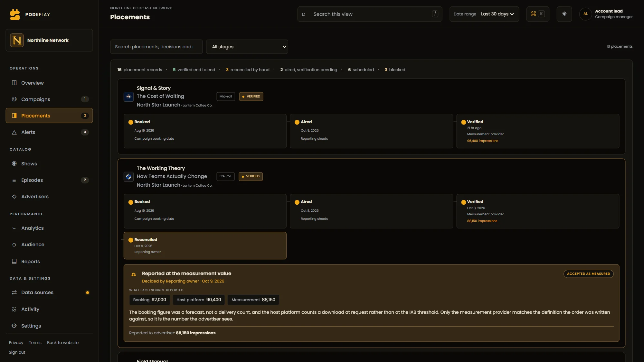Click the Alerts badge showing 4
644x362 pixels.
pyautogui.click(x=85, y=132)
